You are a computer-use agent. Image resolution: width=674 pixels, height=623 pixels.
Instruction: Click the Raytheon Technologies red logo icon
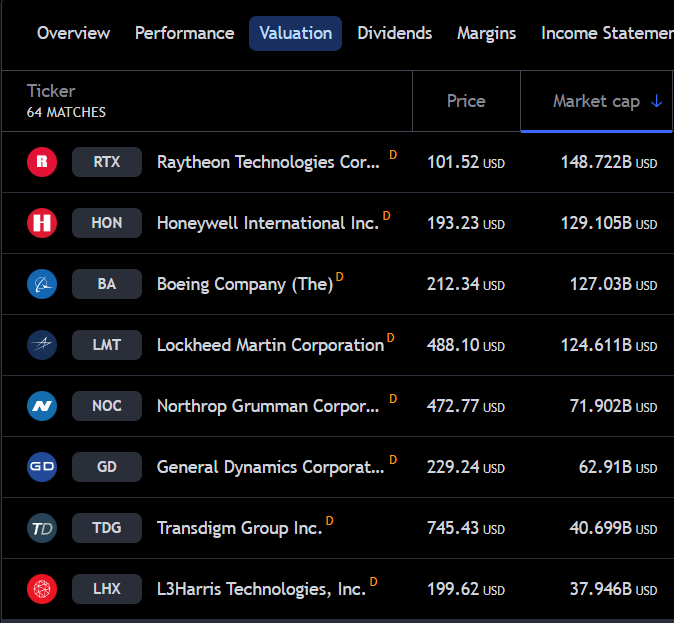click(42, 162)
